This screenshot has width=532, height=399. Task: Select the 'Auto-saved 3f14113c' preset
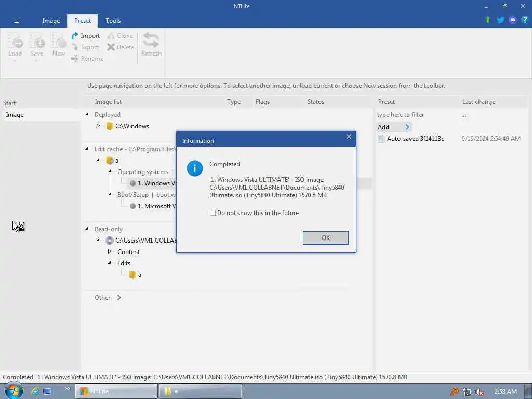415,138
